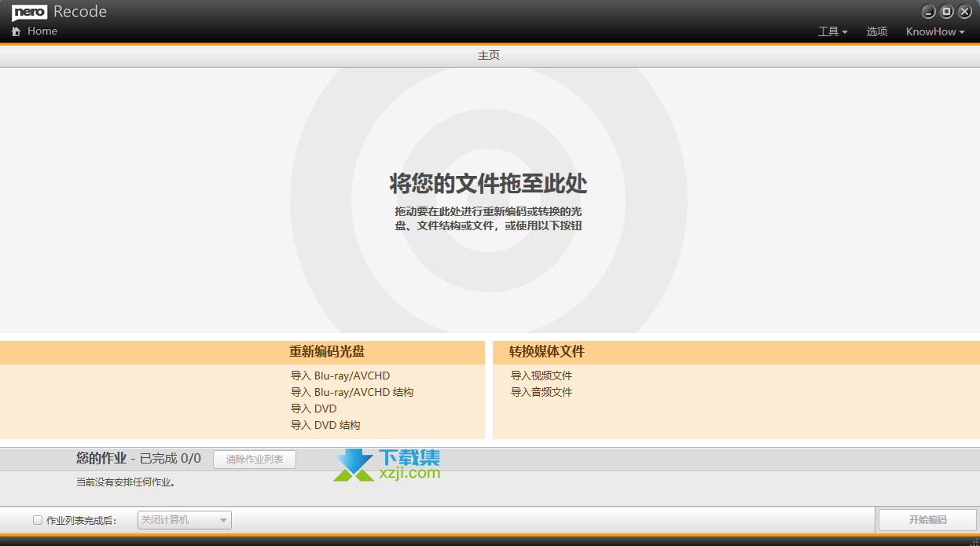
Task: Maximize the Nero Recode window
Action: [x=947, y=12]
